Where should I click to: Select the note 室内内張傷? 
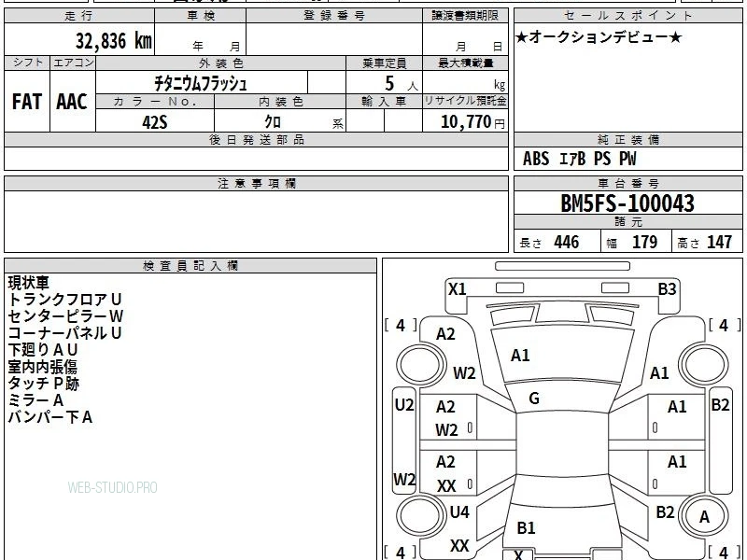[x=42, y=367]
